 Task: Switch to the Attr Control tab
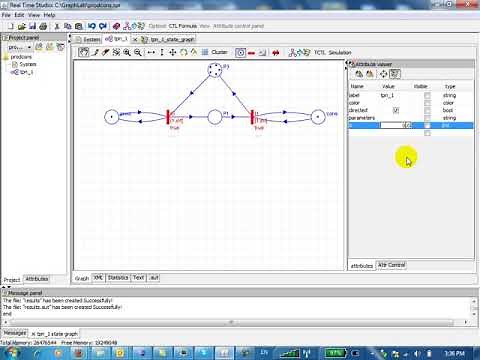click(392, 265)
